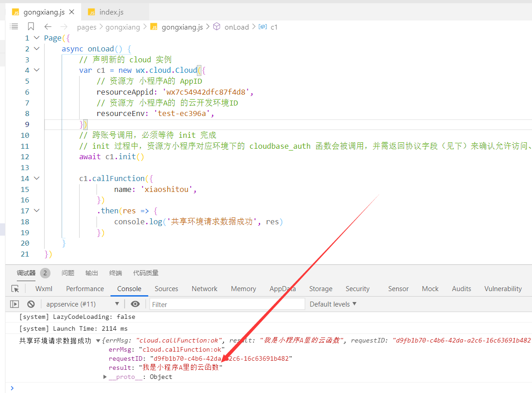Fold the wx.cloud.Cloud block at line 4
The height and width of the screenshot is (393, 532).
[x=37, y=70]
